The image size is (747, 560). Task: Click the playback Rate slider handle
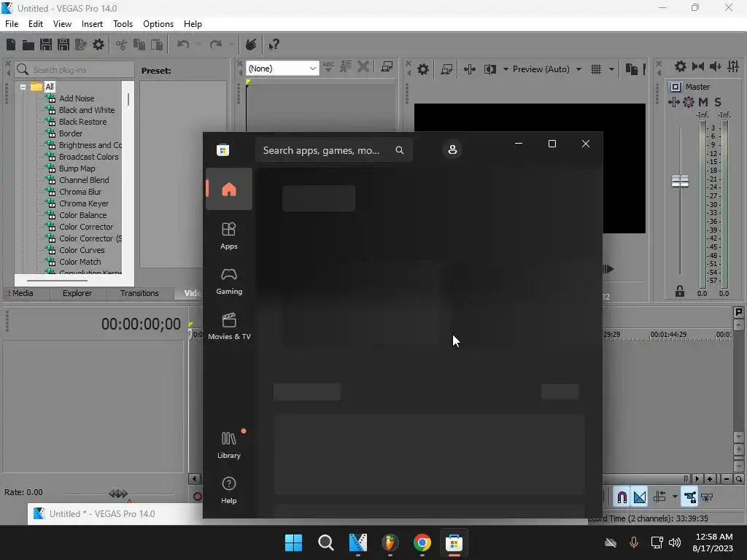coord(118,494)
